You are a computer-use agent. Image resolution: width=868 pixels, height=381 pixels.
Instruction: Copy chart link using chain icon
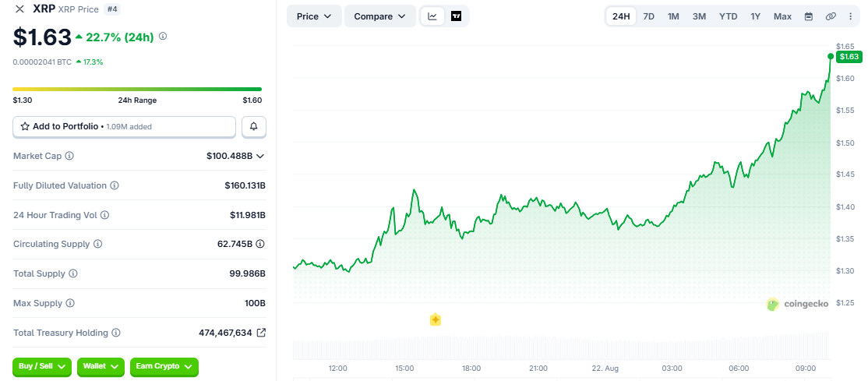831,16
